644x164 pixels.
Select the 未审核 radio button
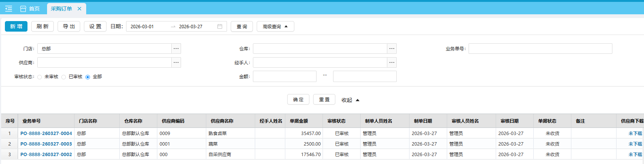pos(40,77)
